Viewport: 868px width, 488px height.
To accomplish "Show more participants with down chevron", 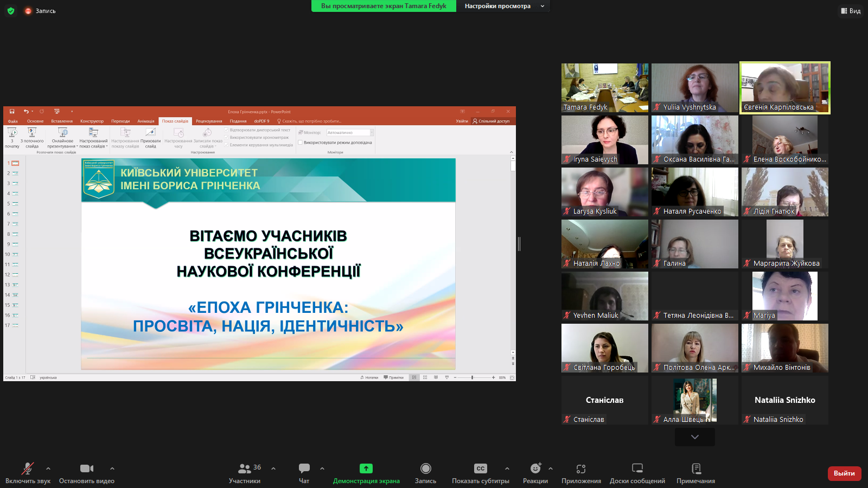I will [x=695, y=437].
